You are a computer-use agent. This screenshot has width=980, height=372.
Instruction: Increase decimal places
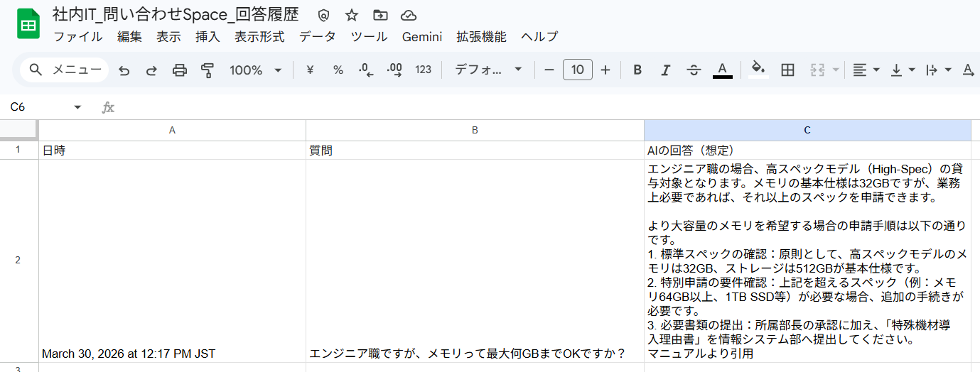tap(394, 70)
